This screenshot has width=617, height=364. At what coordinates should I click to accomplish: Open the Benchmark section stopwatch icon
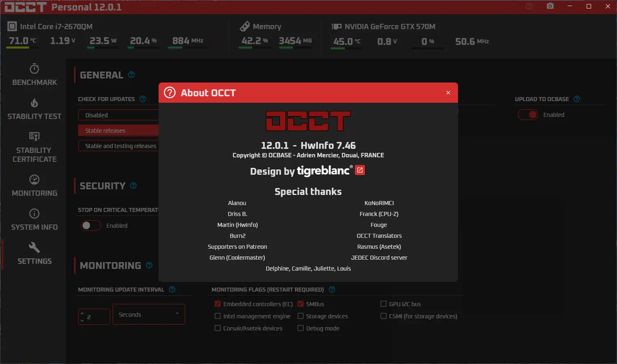(34, 68)
